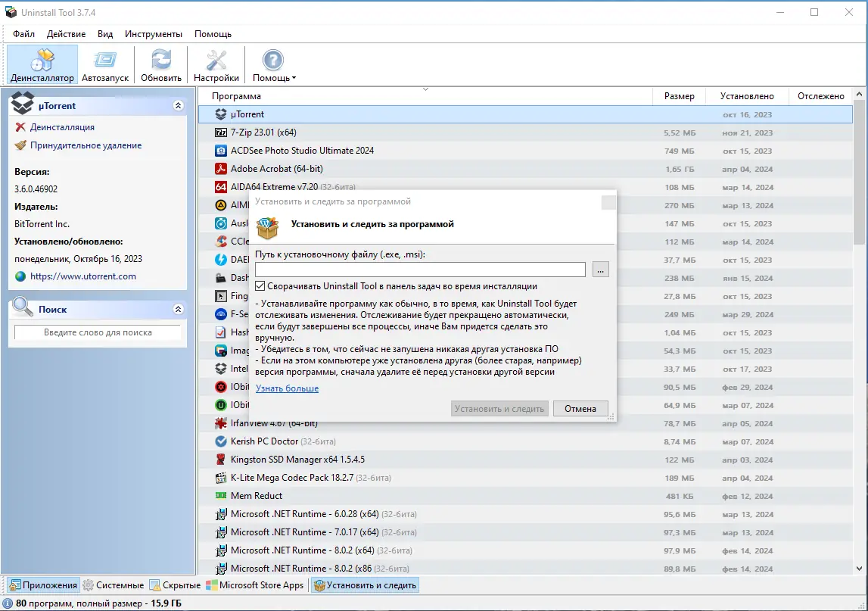Click the list scrollbar up arrow
The height and width of the screenshot is (611, 868).
tap(859, 95)
